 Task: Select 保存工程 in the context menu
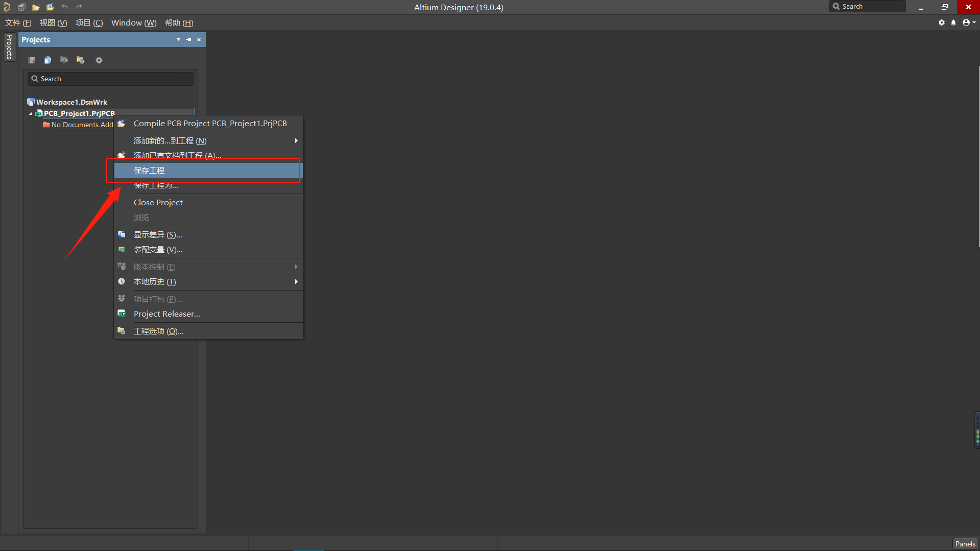point(208,171)
